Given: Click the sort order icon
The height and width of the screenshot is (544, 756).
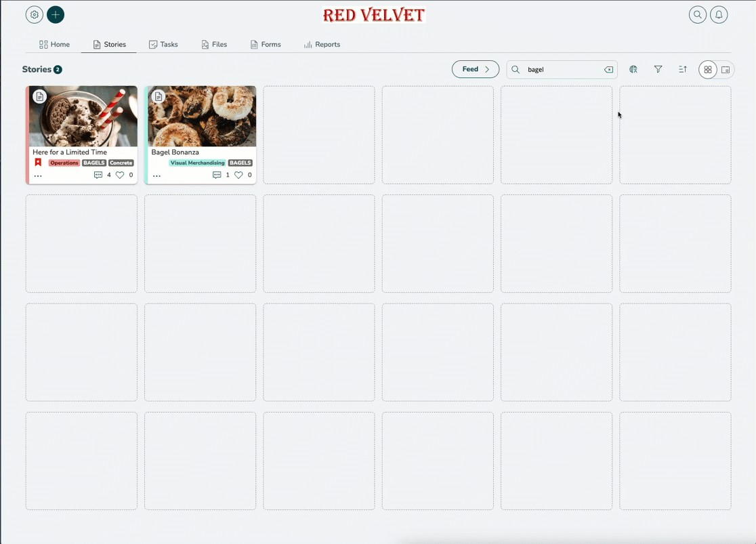Looking at the screenshot, I should (682, 70).
